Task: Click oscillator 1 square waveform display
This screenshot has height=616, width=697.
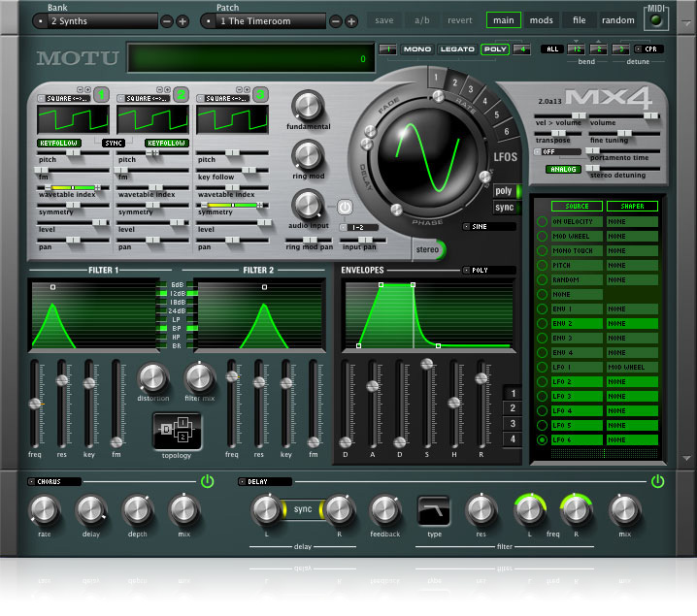Action: (74, 119)
